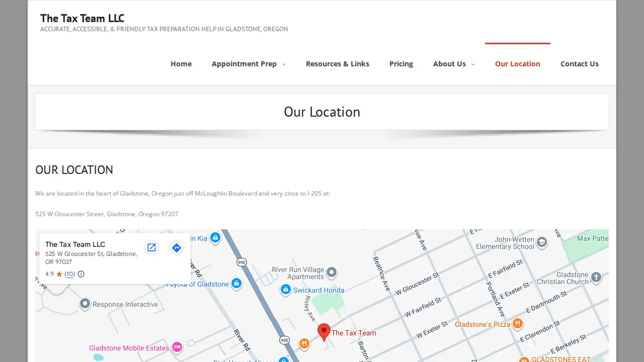Image resolution: width=644 pixels, height=362 pixels.
Task: Click the Swickard Honda map label
Action: [x=319, y=290]
